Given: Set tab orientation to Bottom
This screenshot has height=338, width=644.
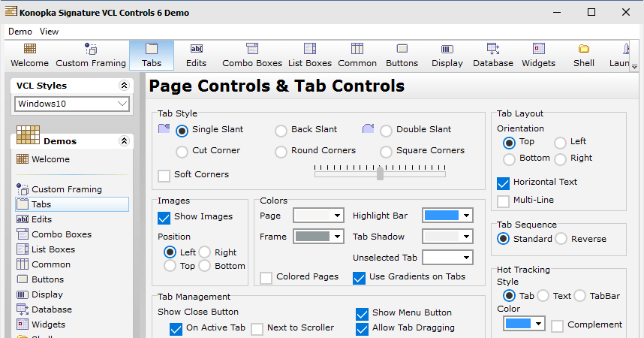Looking at the screenshot, I should tap(510, 159).
